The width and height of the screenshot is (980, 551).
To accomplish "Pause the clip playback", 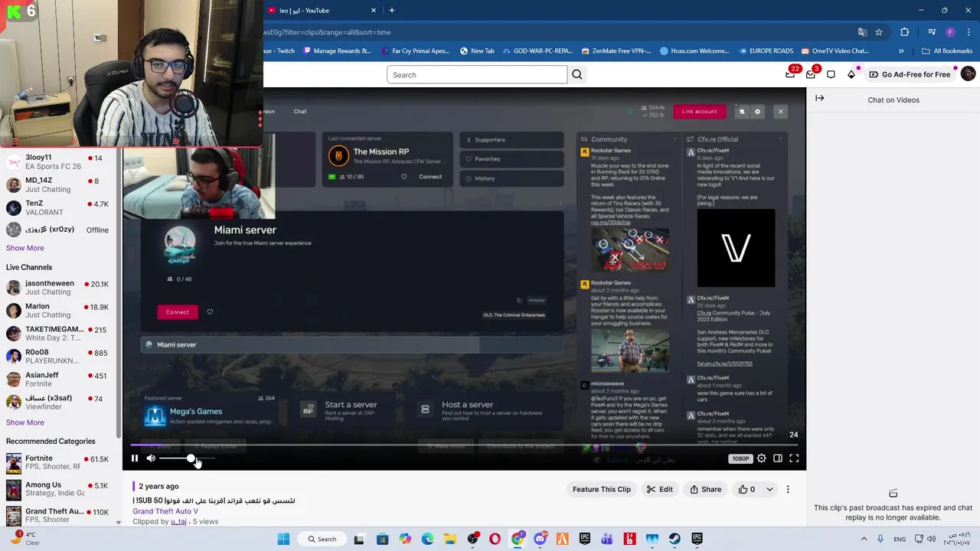I will click(135, 458).
